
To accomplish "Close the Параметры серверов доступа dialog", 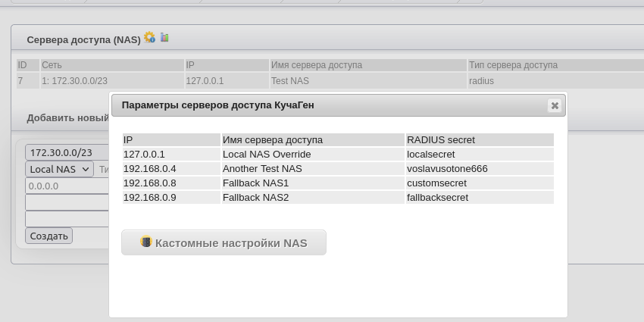I will pyautogui.click(x=555, y=106).
